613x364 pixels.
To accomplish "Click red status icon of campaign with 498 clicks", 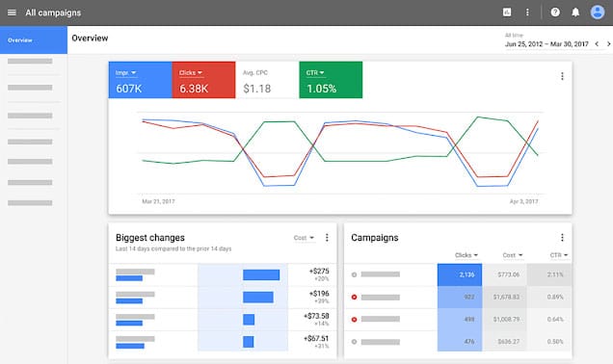I will click(x=354, y=320).
